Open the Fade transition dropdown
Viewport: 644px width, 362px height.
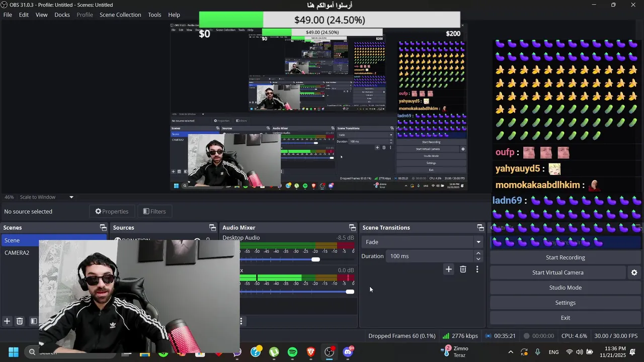422,242
